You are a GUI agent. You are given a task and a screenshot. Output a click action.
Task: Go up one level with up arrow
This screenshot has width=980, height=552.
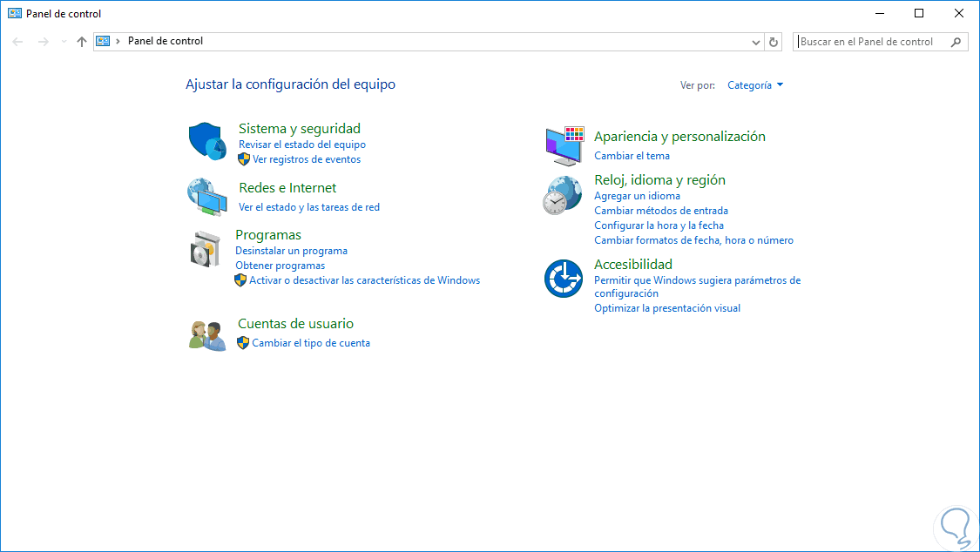coord(82,42)
